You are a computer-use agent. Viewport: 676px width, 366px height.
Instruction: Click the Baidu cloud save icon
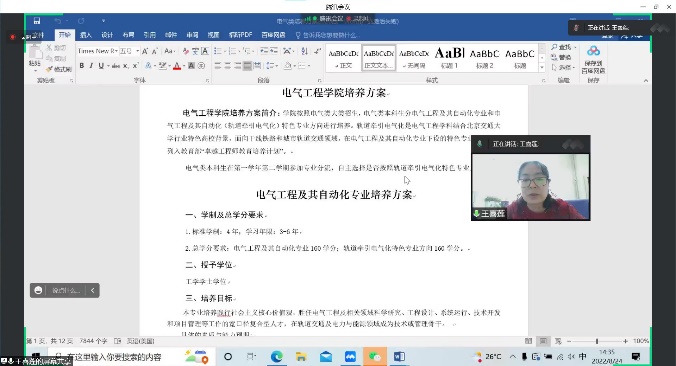point(593,59)
